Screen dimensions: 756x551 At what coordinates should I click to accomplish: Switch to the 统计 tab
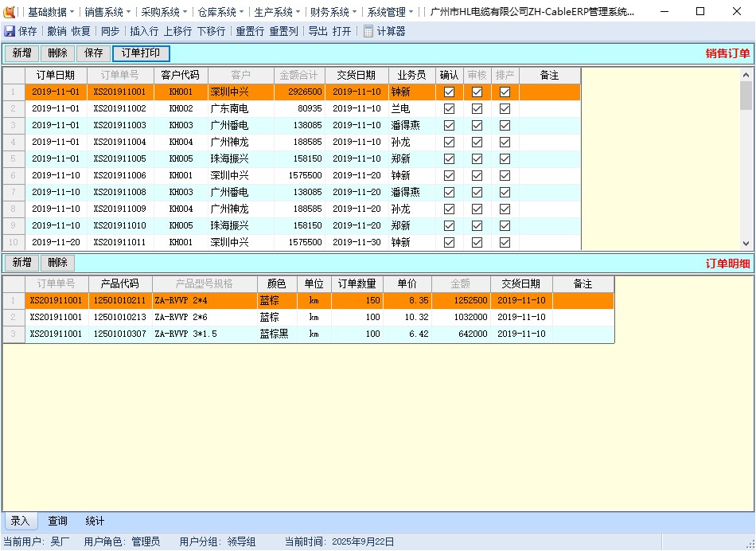click(x=94, y=521)
